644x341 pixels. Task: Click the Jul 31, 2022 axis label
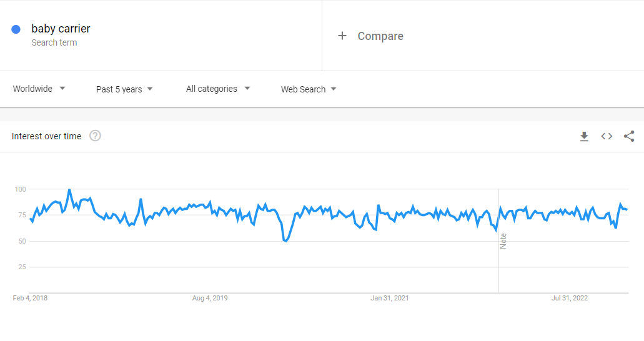point(570,298)
